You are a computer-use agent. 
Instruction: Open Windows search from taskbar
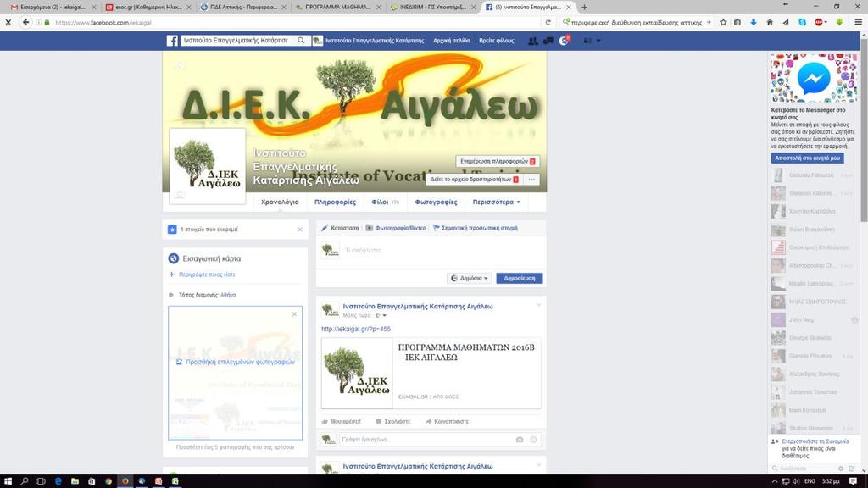[x=25, y=481]
